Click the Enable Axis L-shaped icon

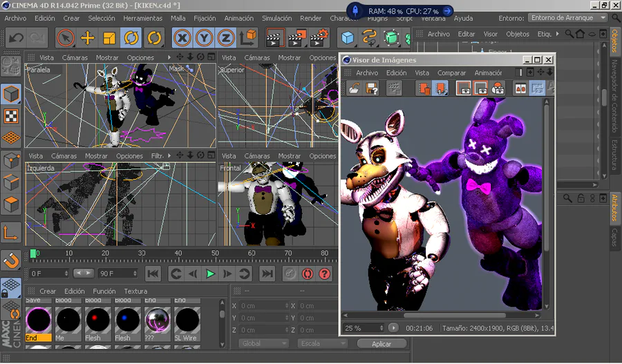(x=10, y=233)
